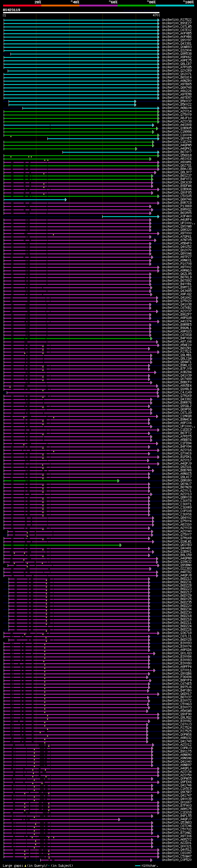The height and width of the screenshot is (868, 197).
Task: Open hit UniRef100_A0FHB6
Action: click(x=177, y=37)
